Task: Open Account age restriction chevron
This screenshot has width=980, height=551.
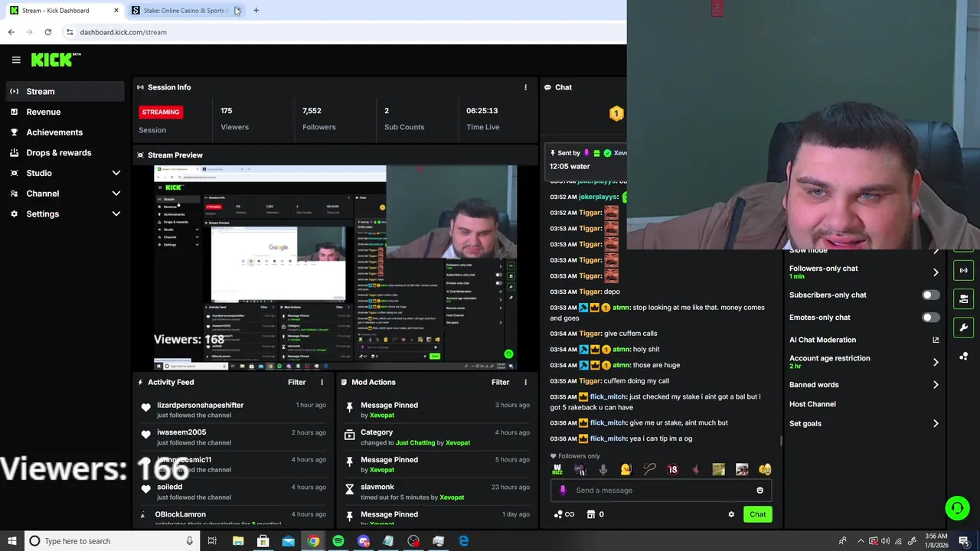Action: click(936, 362)
